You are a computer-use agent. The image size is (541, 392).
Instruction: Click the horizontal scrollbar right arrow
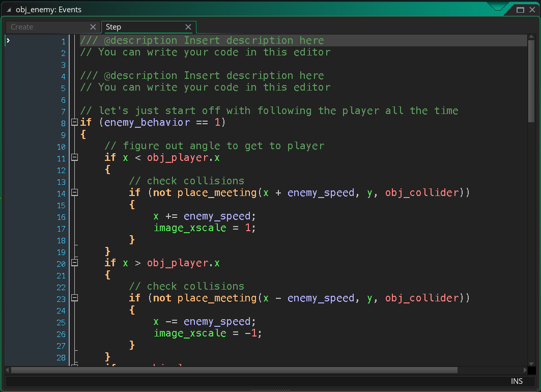pos(525,370)
